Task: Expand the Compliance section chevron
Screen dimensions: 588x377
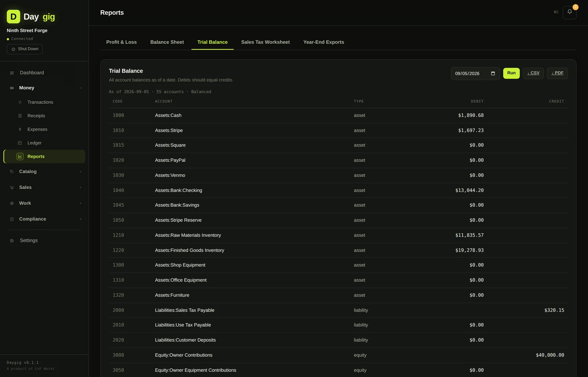Action: tap(81, 219)
